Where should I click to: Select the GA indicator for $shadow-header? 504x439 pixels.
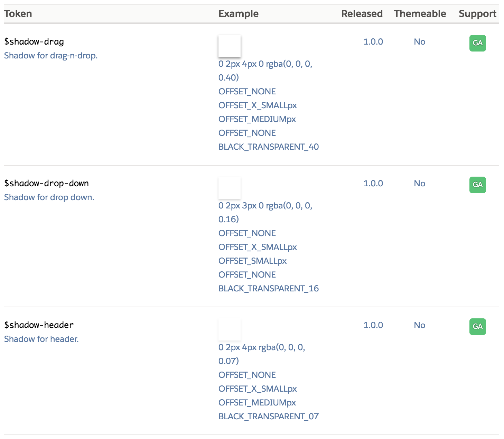pos(477,326)
